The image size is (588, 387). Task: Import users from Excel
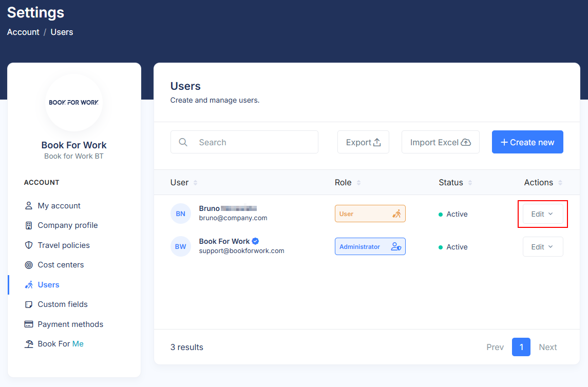440,142
